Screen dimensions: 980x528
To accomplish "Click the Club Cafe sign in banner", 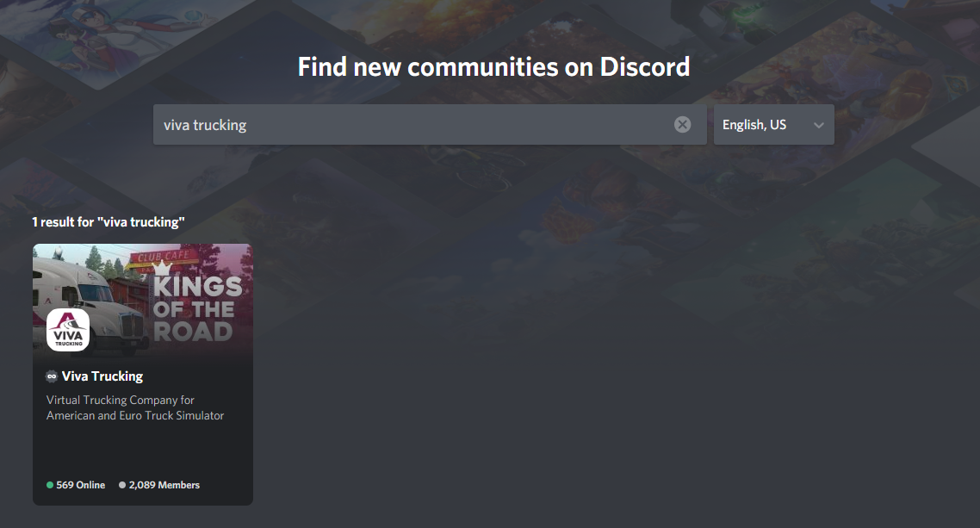I will click(x=164, y=256).
